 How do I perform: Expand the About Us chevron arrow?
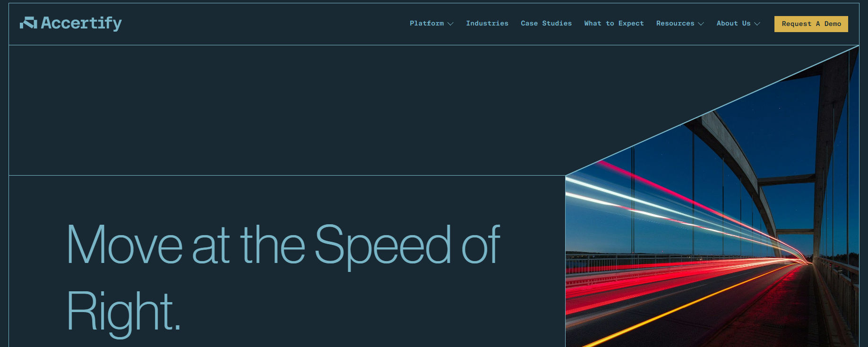click(757, 24)
